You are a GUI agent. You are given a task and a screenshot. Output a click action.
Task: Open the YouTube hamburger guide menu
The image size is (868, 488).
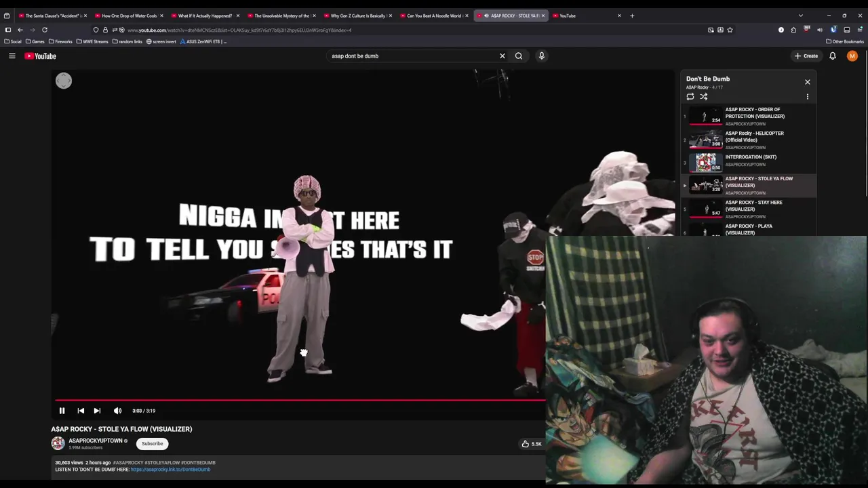[12, 56]
